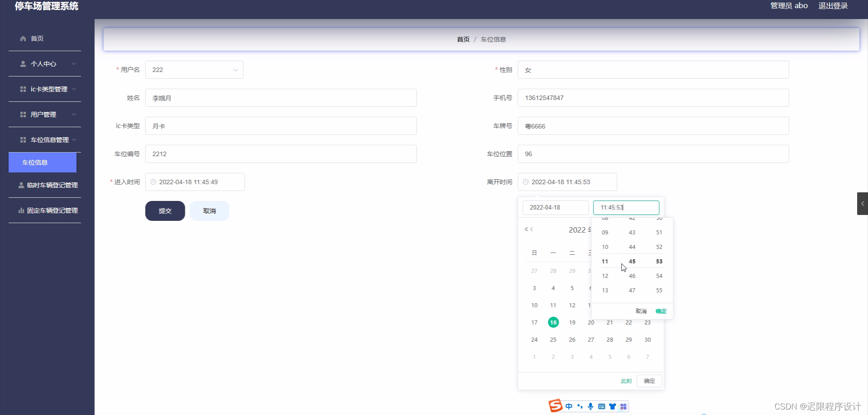Click the 性别 input field
The image size is (868, 415).
pyautogui.click(x=653, y=70)
